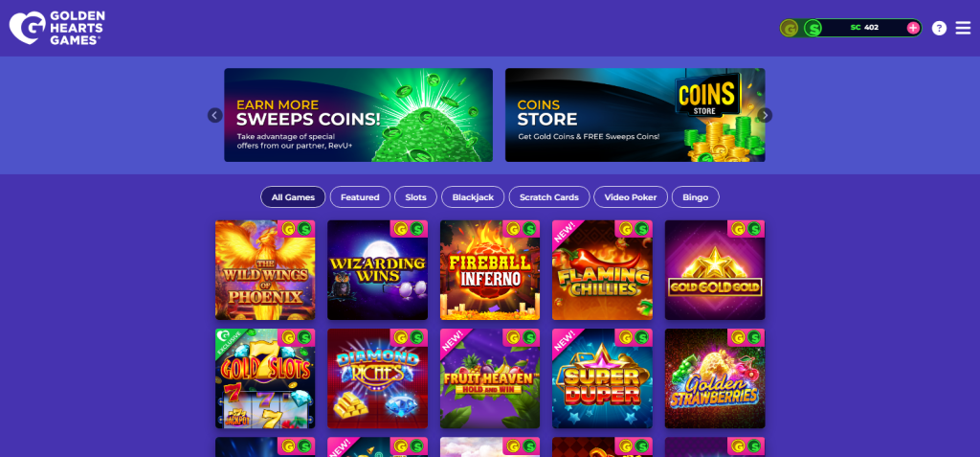Filter games by Slots
980x457 pixels.
click(x=415, y=197)
